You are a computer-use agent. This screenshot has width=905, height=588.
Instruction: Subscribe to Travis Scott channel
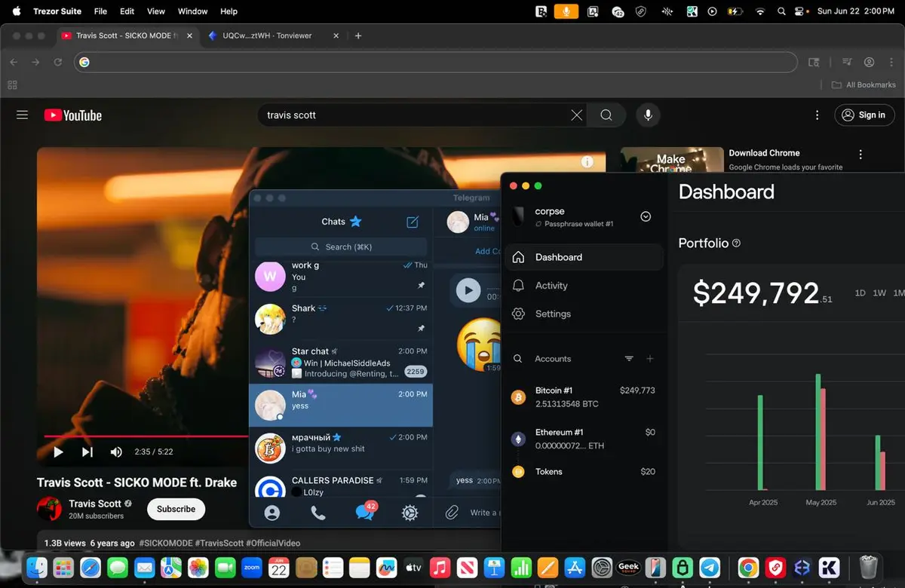176,509
